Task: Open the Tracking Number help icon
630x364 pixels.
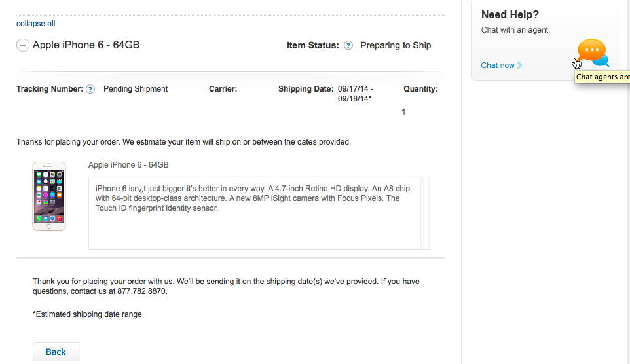Action: pyautogui.click(x=90, y=89)
